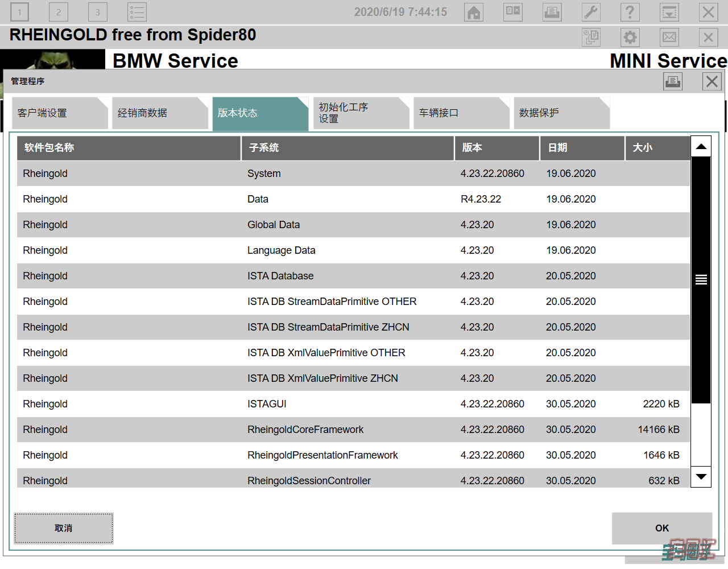Image resolution: width=728 pixels, height=569 pixels.
Task: Switch to the 客户端设置 tab
Action: (x=60, y=113)
